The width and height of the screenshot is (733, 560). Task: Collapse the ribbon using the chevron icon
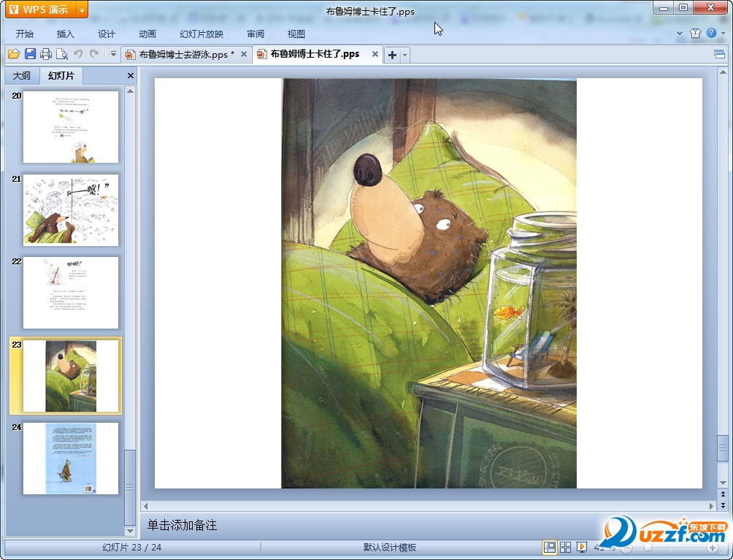[x=680, y=33]
